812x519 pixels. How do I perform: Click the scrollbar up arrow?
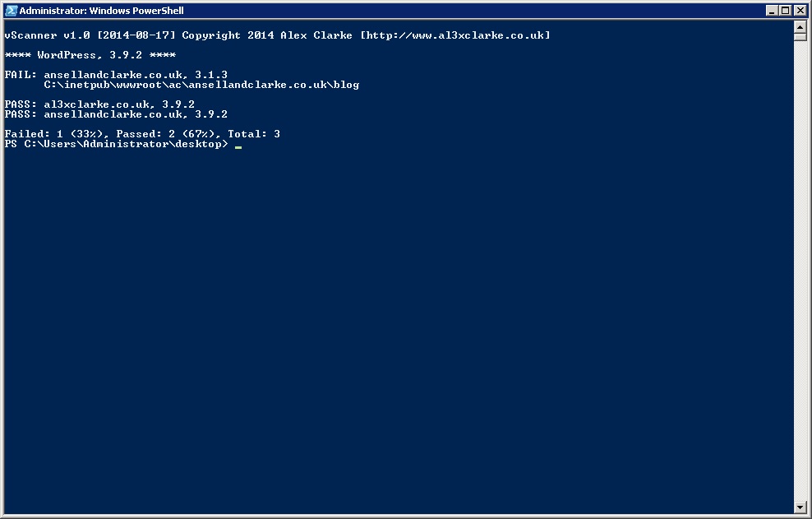800,26
